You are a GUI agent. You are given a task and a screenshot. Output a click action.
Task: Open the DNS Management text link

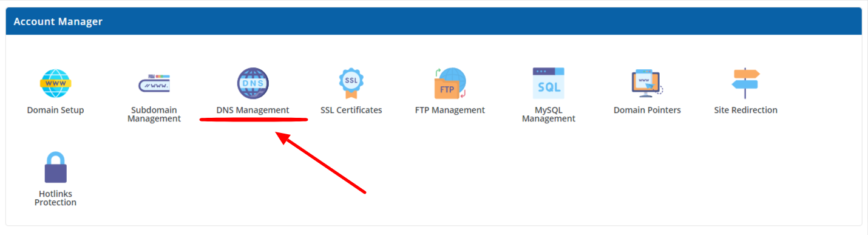click(253, 110)
